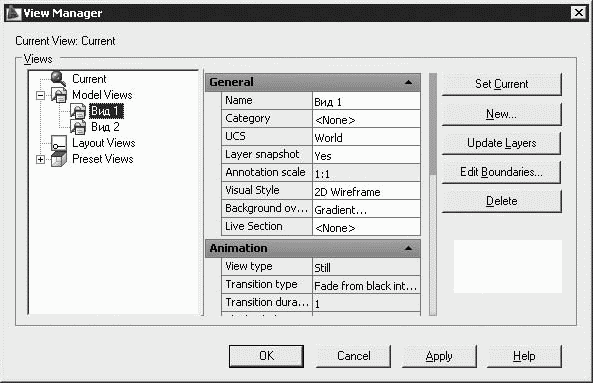
Task: Click the Transition type value Fade from black
Action: 366,285
